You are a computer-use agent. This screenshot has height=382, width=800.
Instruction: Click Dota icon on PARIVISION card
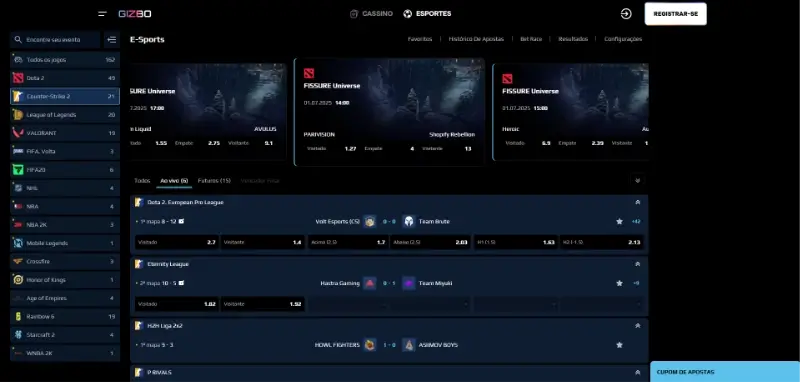click(x=309, y=73)
